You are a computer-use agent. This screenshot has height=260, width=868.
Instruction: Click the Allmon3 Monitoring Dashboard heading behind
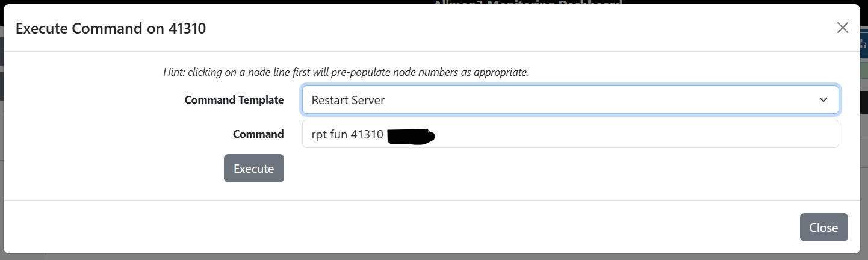pyautogui.click(x=527, y=2)
